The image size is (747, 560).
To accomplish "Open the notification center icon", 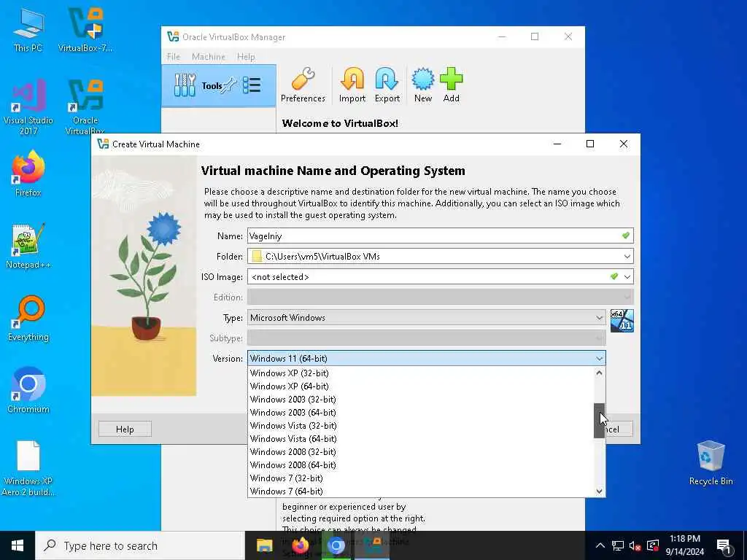I will [x=724, y=546].
